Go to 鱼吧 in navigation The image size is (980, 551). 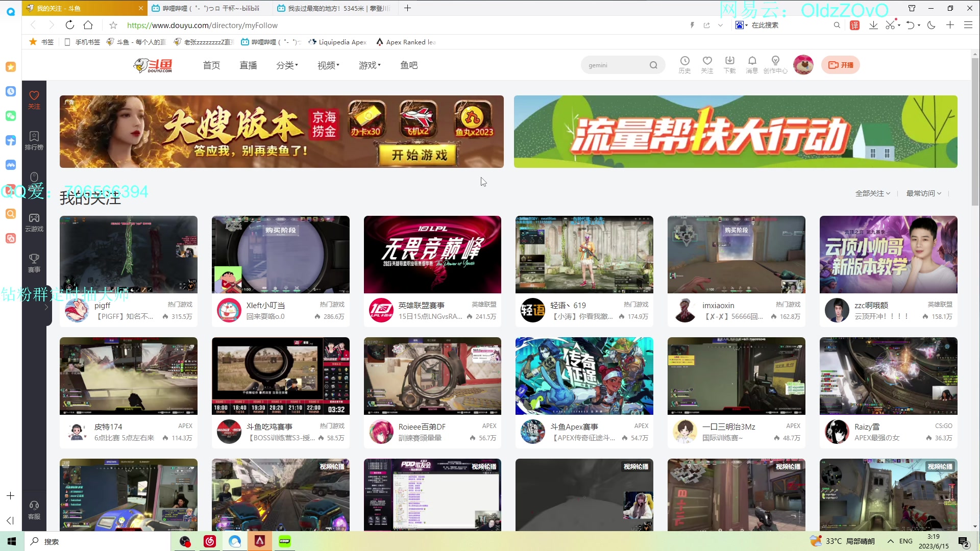[409, 65]
